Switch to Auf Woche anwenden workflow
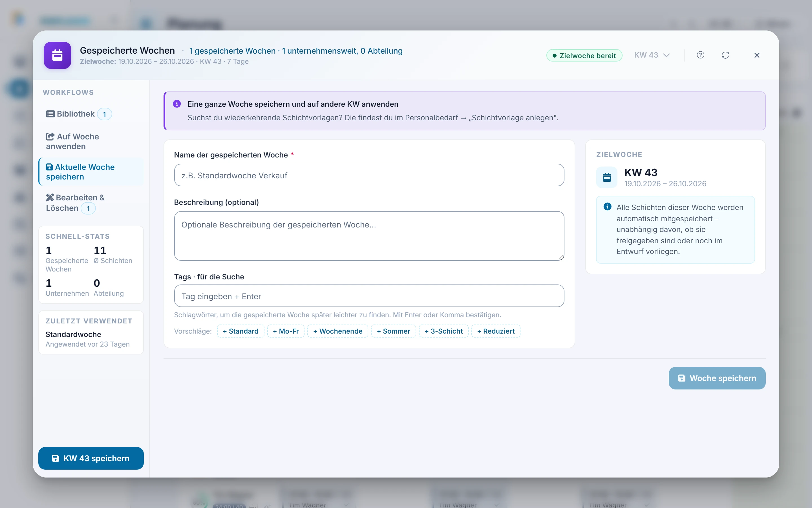 click(91, 141)
